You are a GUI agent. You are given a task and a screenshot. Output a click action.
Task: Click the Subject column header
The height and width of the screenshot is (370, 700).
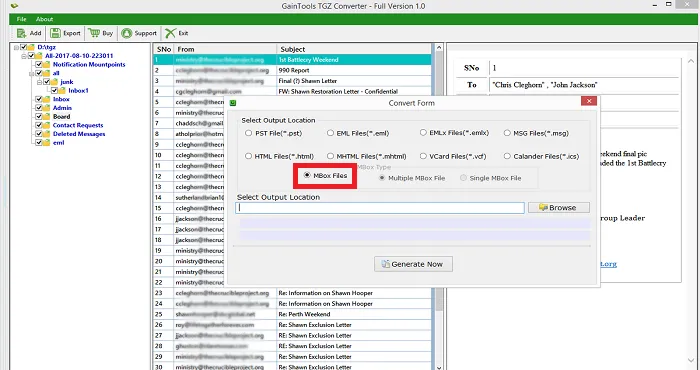coord(354,49)
